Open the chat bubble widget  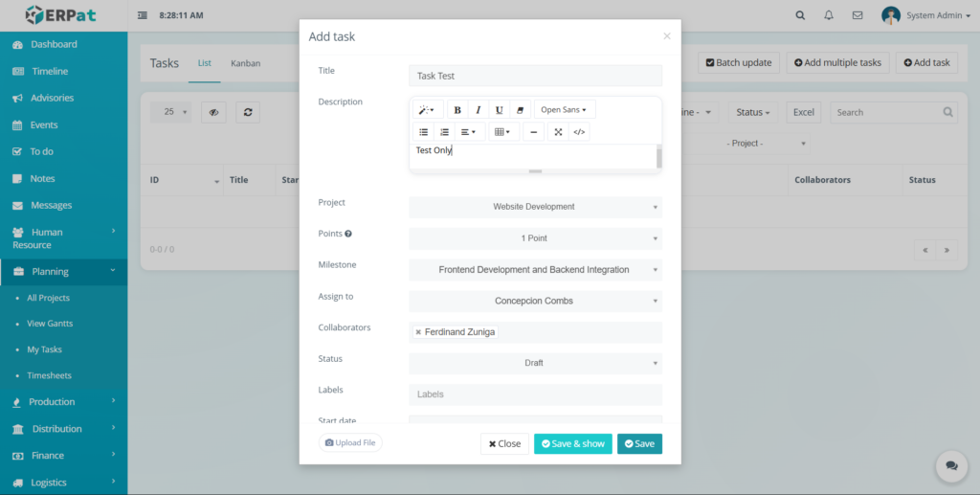951,466
